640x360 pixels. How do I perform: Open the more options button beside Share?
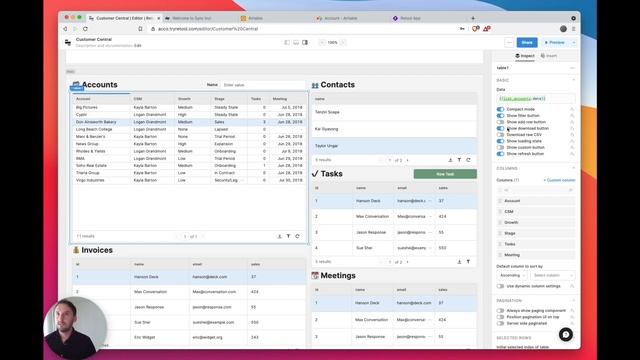coord(509,42)
